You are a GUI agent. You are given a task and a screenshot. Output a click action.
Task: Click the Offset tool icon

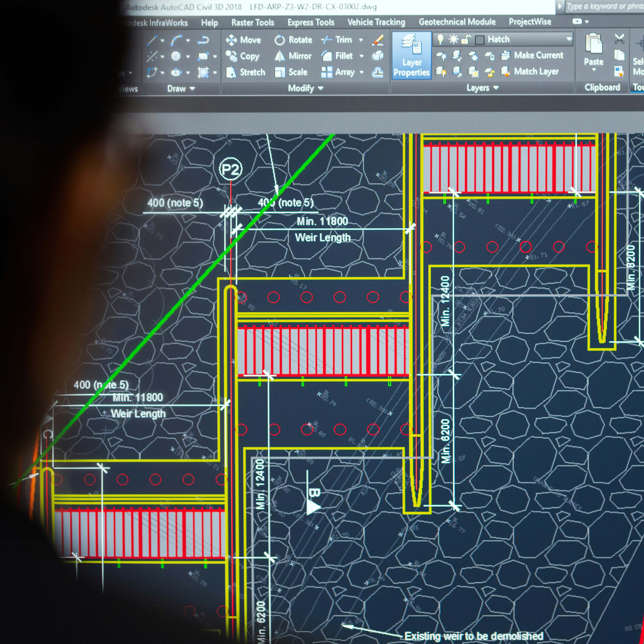(378, 72)
